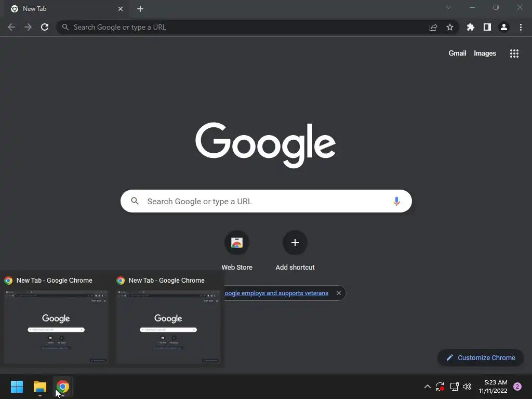Open the Extensions puzzle icon
Image resolution: width=532 pixels, height=399 pixels.
pyautogui.click(x=471, y=27)
